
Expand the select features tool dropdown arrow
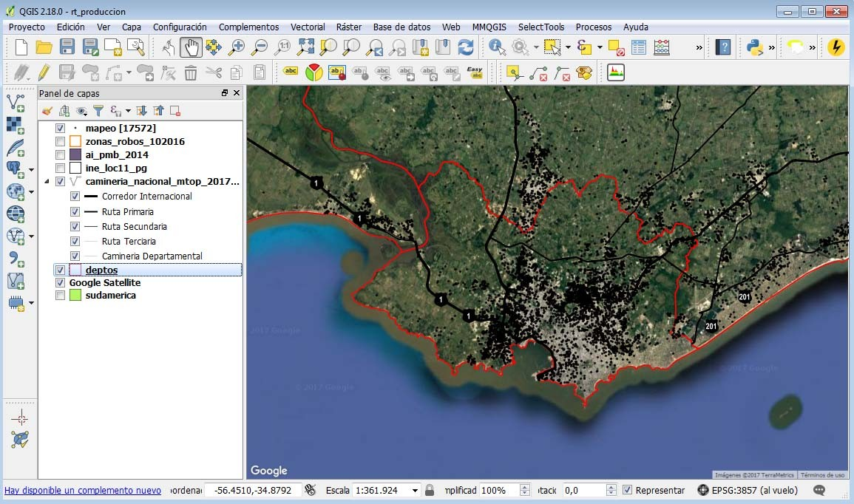[x=568, y=47]
